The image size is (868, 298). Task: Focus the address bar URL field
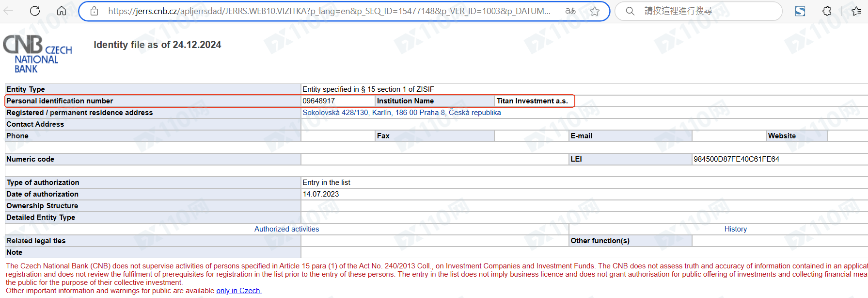[x=329, y=11]
